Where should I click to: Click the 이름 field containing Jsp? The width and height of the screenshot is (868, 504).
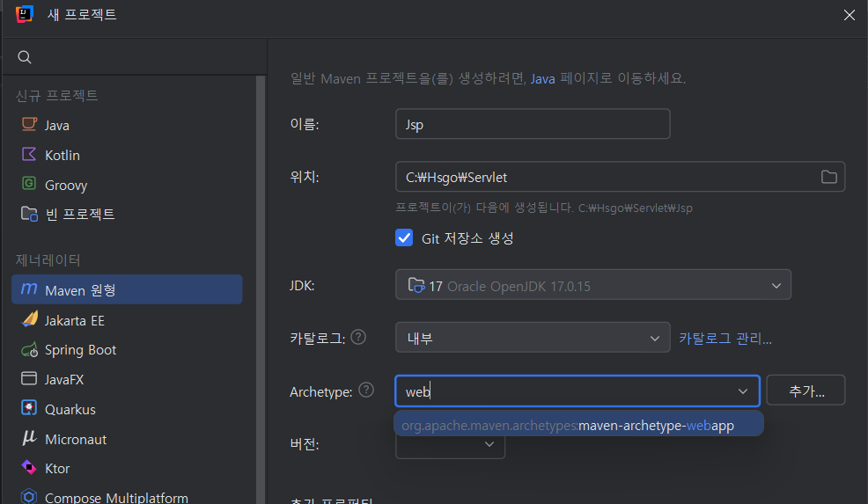[533, 124]
